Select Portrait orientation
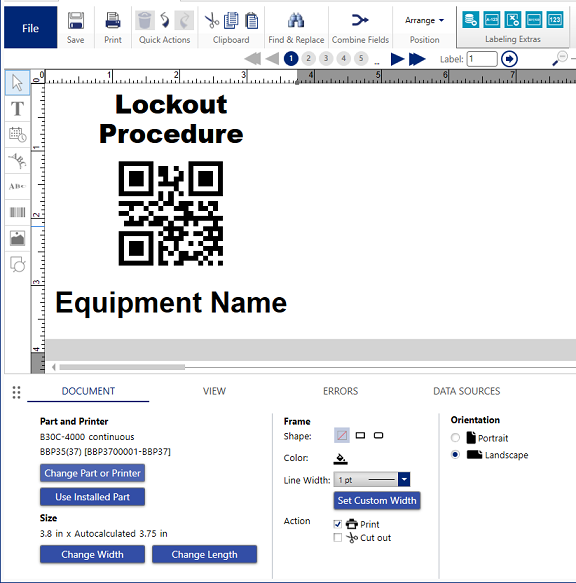 click(455, 438)
